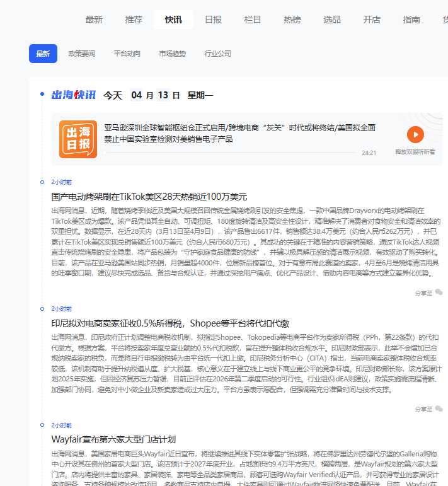Open the 栏目 section
448x486 pixels.
click(x=253, y=20)
